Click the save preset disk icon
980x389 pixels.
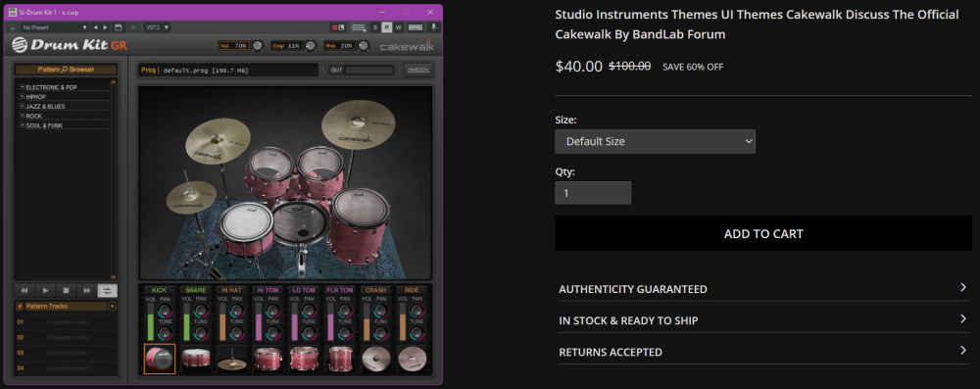[119, 27]
